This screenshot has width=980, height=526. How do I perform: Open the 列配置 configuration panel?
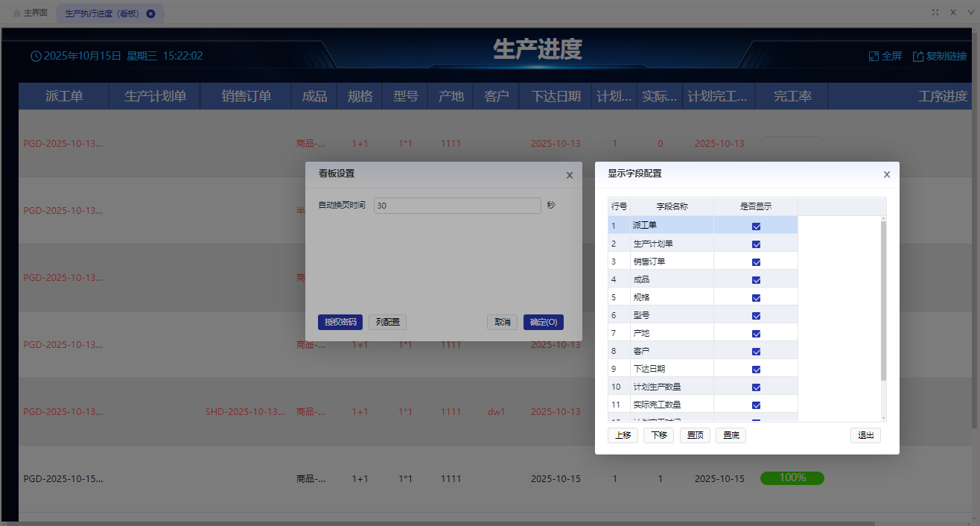(x=387, y=322)
